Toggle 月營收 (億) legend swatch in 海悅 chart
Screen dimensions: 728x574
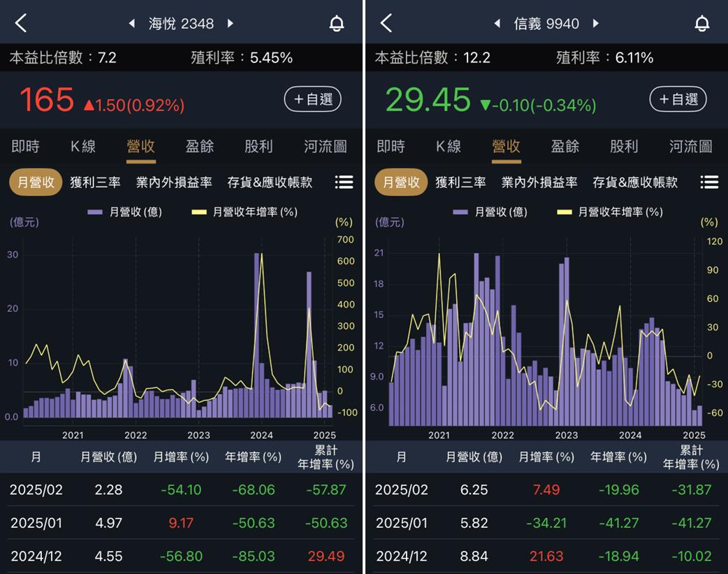click(95, 212)
